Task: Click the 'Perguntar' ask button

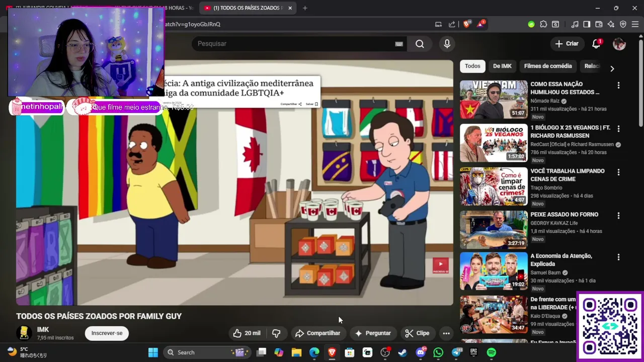Action: pyautogui.click(x=373, y=333)
